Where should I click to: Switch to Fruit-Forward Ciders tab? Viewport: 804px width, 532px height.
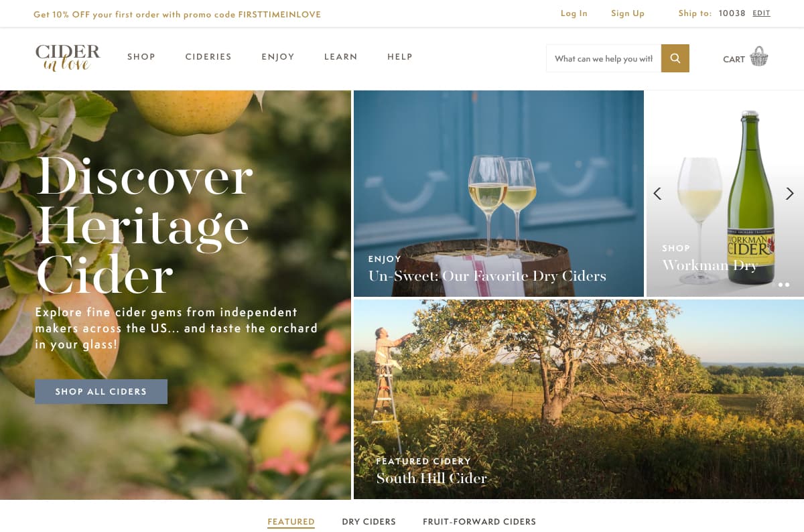pyautogui.click(x=479, y=521)
